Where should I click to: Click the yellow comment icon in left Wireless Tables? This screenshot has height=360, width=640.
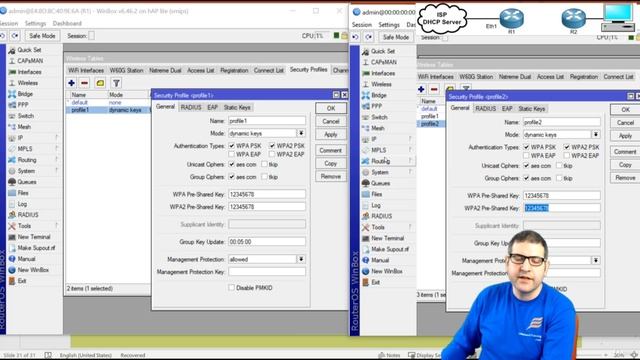[x=100, y=83]
